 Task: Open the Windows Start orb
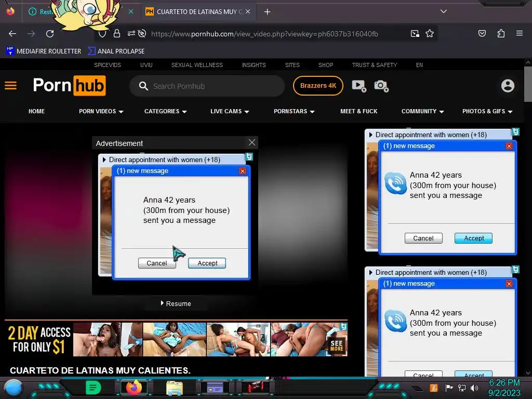(14, 388)
